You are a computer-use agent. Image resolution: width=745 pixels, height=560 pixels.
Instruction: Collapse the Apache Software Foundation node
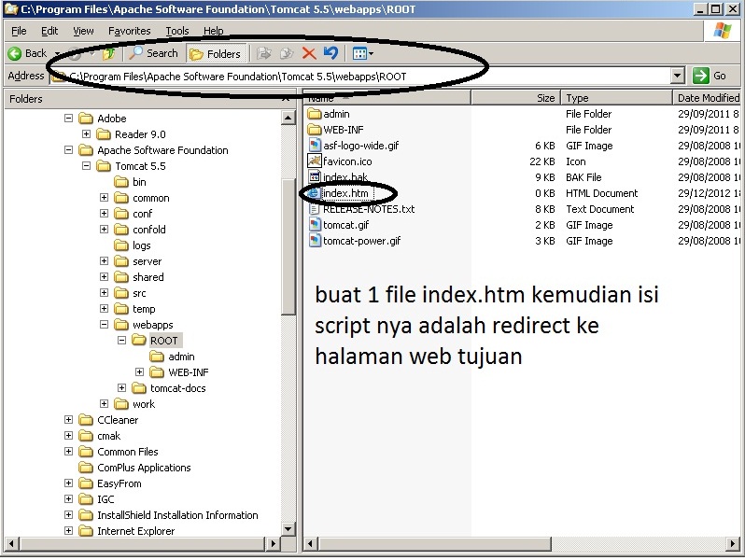coord(68,149)
